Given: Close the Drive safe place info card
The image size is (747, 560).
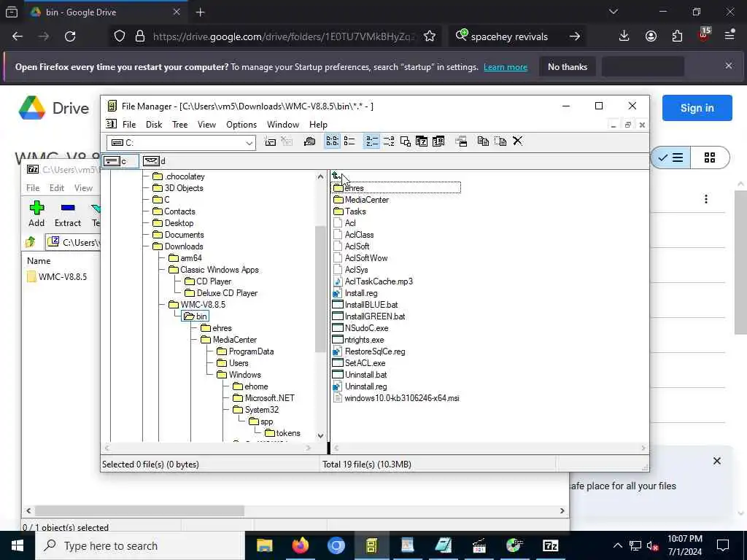Looking at the screenshot, I should click(x=717, y=461).
